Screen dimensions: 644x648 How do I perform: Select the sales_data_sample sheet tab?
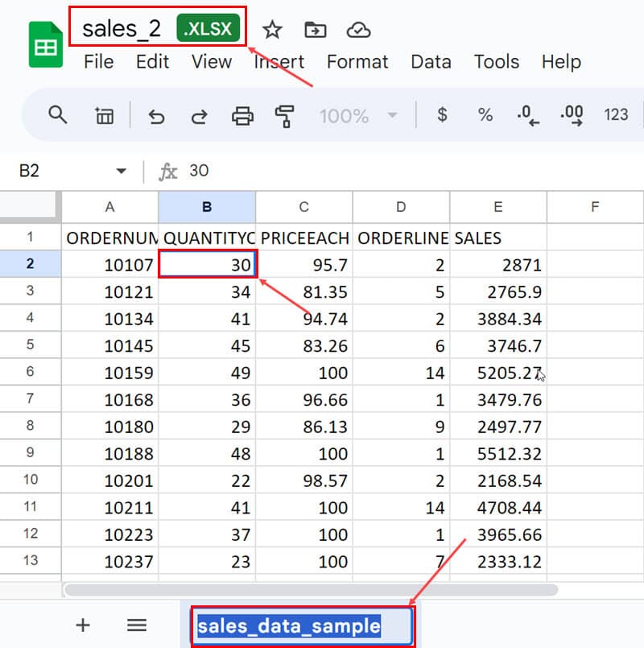tap(303, 625)
